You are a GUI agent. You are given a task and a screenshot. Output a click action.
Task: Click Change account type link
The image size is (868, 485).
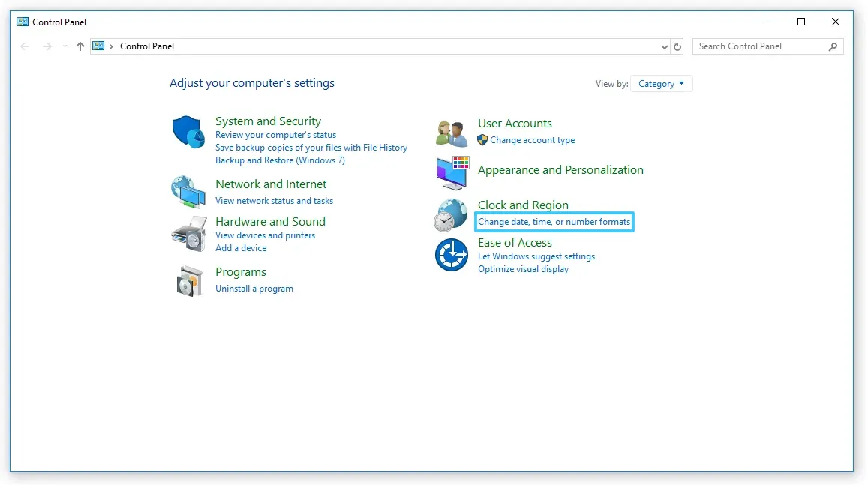[532, 140]
